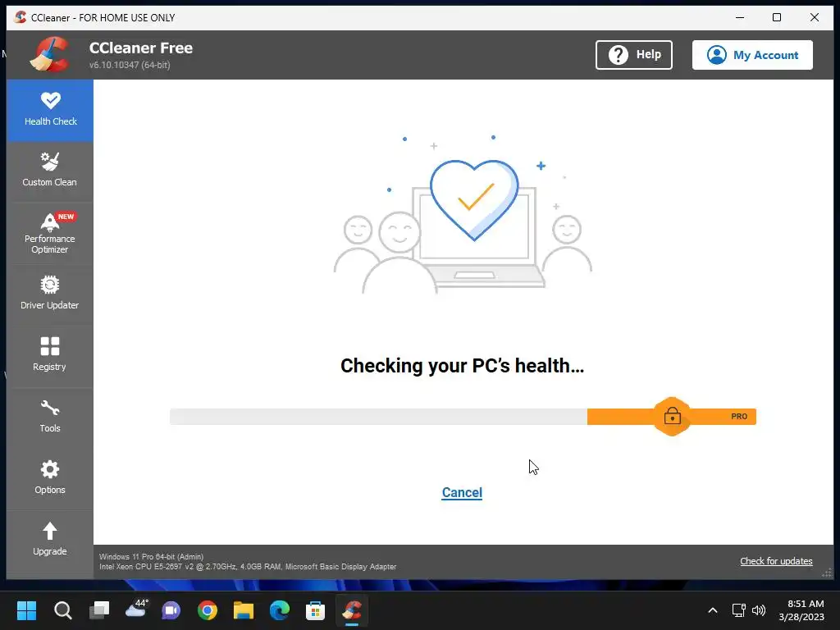
Task: Open Microsoft Store from taskbar
Action: tap(315, 610)
